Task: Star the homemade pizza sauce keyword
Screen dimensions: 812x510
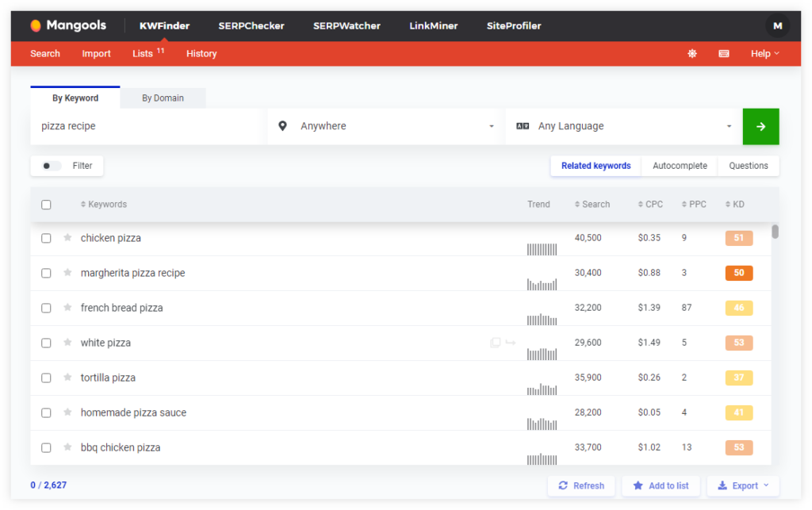Action: click(x=67, y=412)
